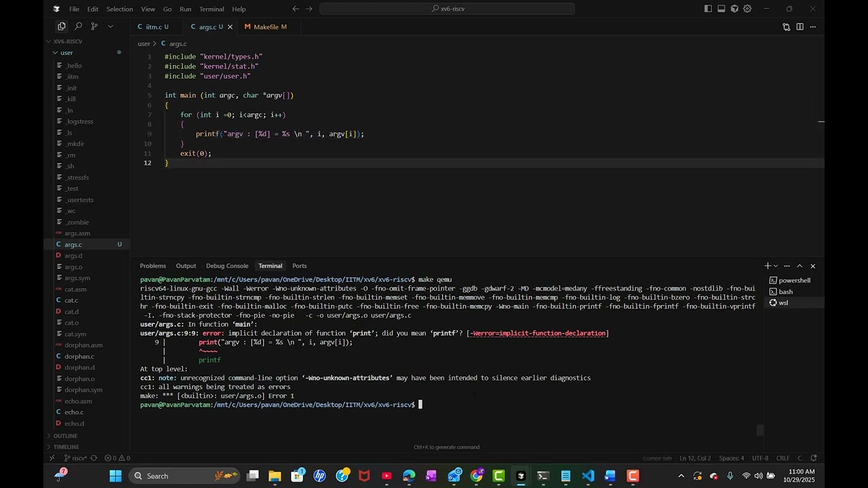Switch to the Debug Console tab
The width and height of the screenshot is (868, 488).
(227, 266)
